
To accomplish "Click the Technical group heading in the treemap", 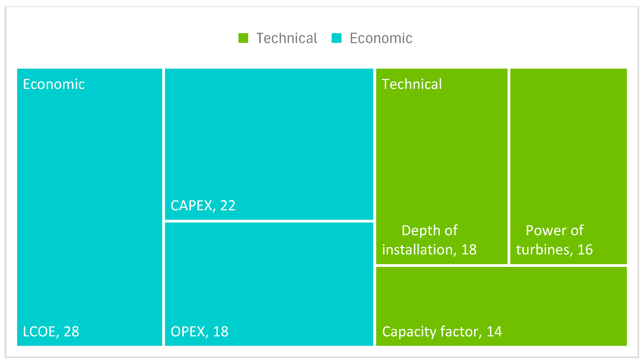I will (x=412, y=84).
